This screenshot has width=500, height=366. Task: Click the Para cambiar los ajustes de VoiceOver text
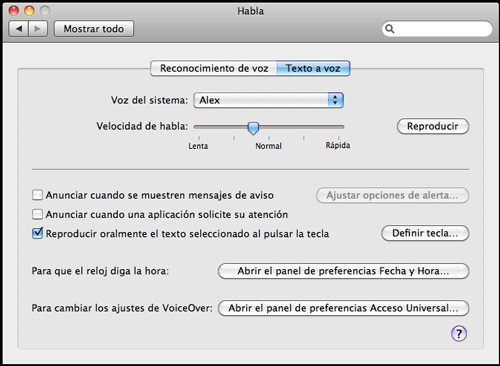122,308
